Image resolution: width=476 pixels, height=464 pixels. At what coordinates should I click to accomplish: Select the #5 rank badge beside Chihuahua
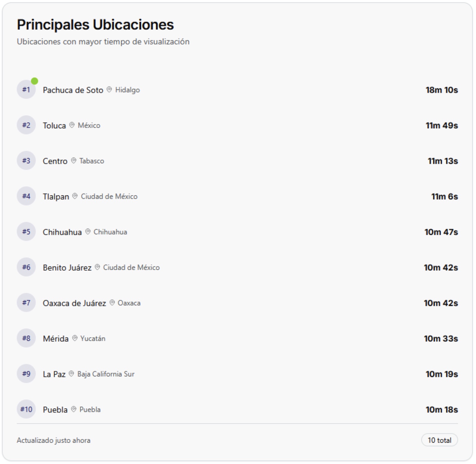pos(26,231)
